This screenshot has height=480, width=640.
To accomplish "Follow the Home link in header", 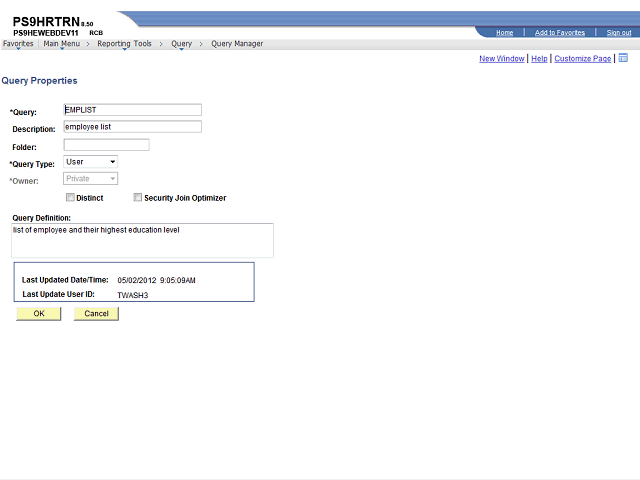I will click(504, 33).
